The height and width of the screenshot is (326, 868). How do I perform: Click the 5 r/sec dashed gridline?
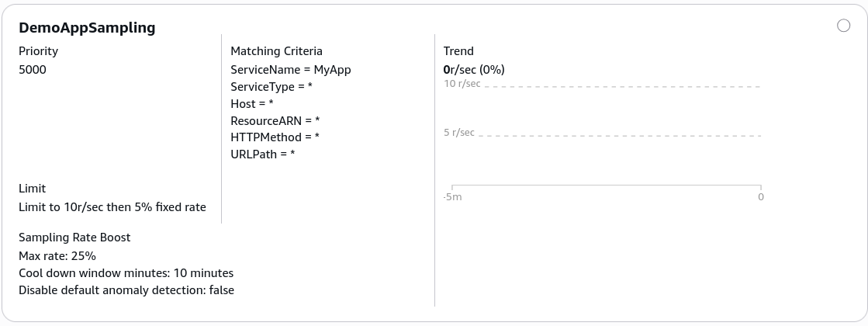pyautogui.click(x=620, y=135)
